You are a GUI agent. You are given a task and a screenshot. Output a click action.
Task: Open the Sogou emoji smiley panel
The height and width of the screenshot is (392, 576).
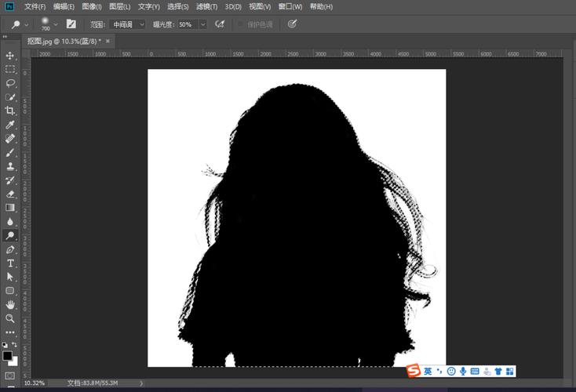451,371
